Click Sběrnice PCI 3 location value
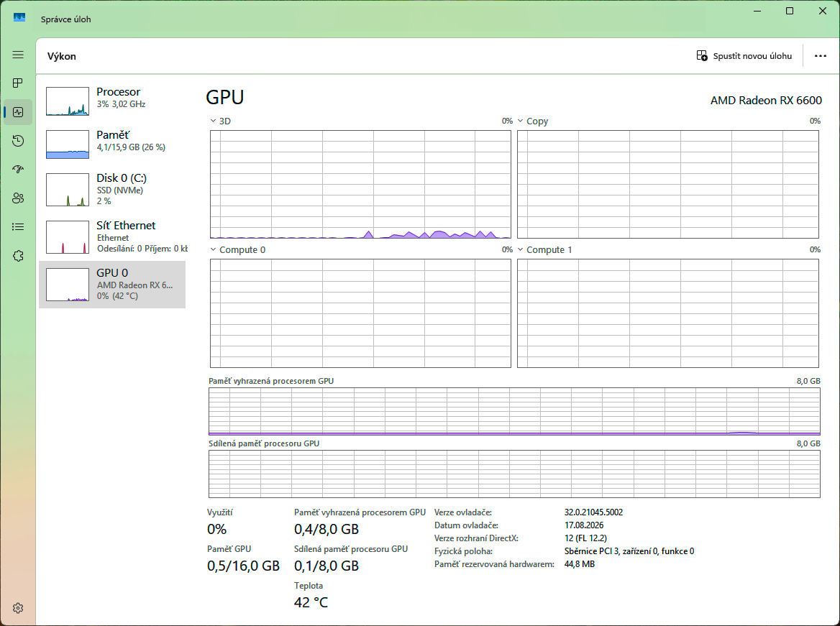The height and width of the screenshot is (626, 840). pyautogui.click(x=629, y=551)
